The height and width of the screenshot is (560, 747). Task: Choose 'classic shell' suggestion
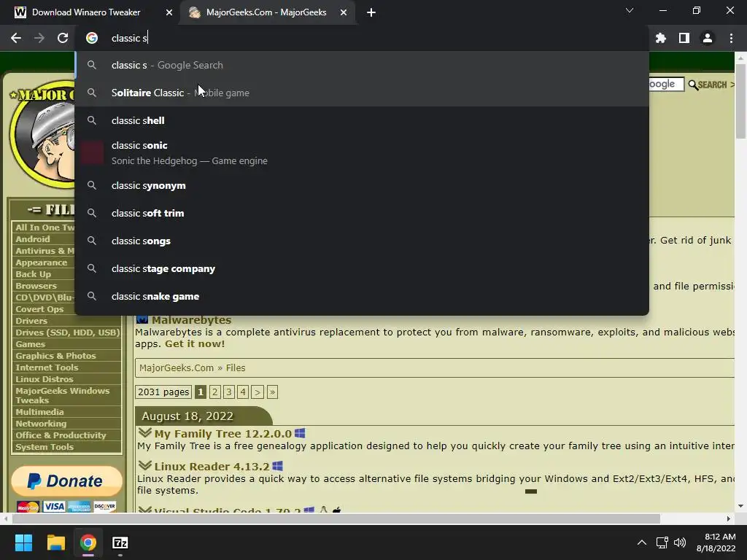pos(362,120)
